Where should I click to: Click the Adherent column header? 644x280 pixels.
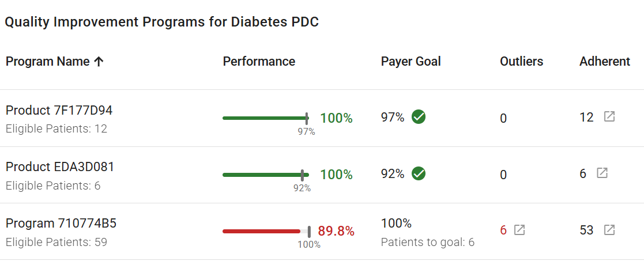pos(605,62)
